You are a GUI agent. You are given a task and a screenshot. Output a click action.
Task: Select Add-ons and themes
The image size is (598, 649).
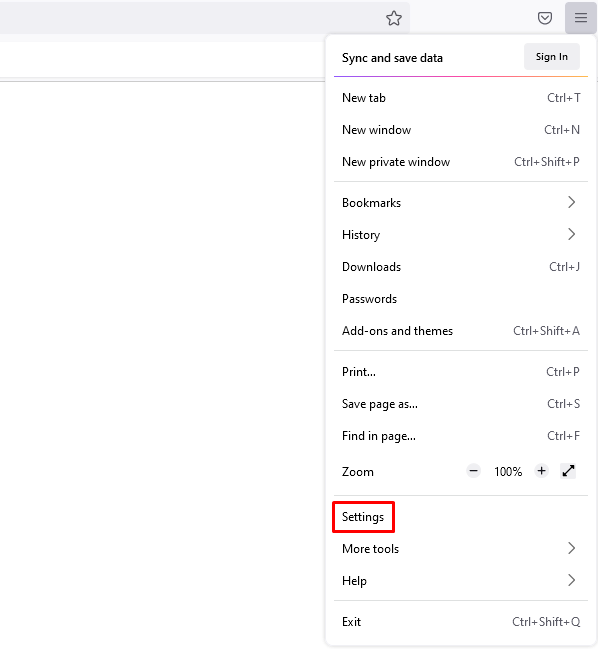(461, 331)
